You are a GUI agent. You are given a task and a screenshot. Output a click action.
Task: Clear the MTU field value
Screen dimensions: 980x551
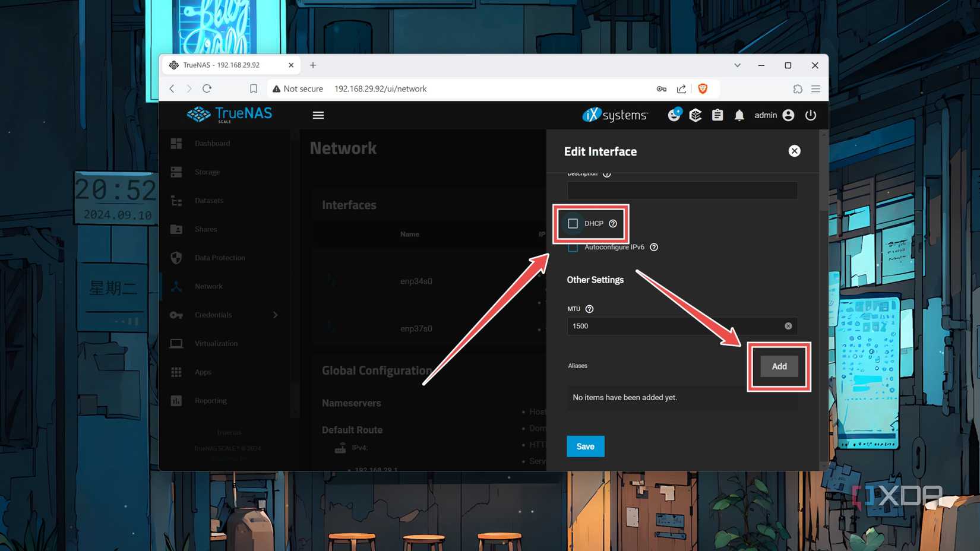(x=788, y=326)
